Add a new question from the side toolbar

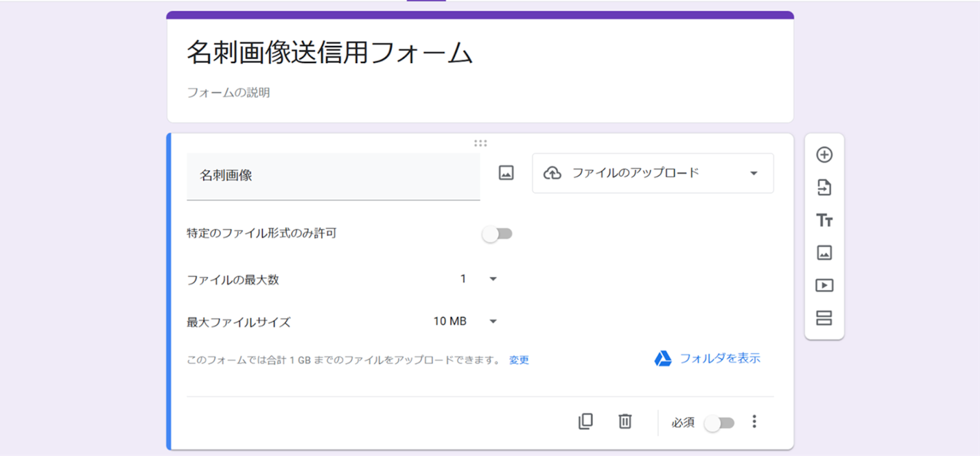coord(824,155)
